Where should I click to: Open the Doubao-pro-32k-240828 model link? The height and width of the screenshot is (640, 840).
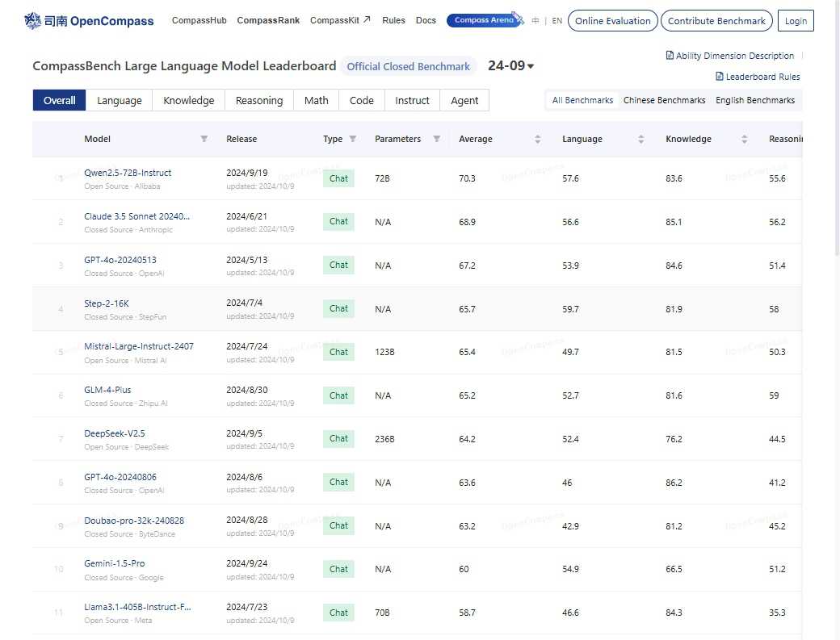click(x=134, y=520)
